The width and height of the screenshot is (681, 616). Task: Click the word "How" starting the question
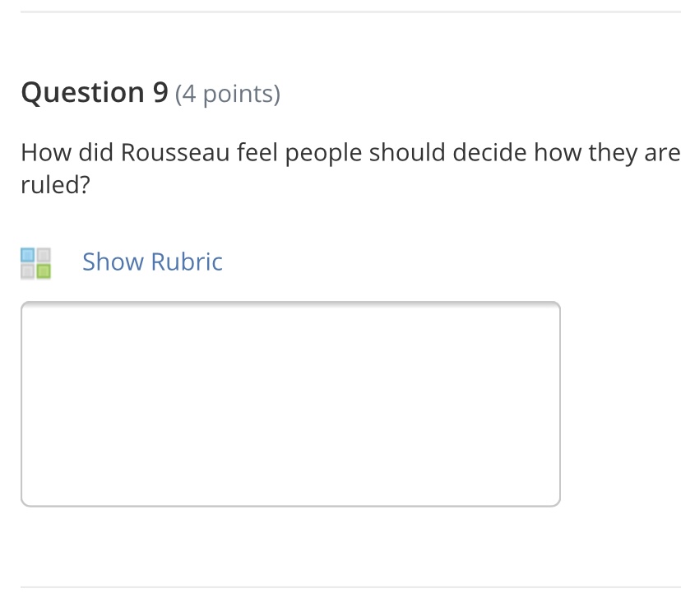[x=46, y=153]
